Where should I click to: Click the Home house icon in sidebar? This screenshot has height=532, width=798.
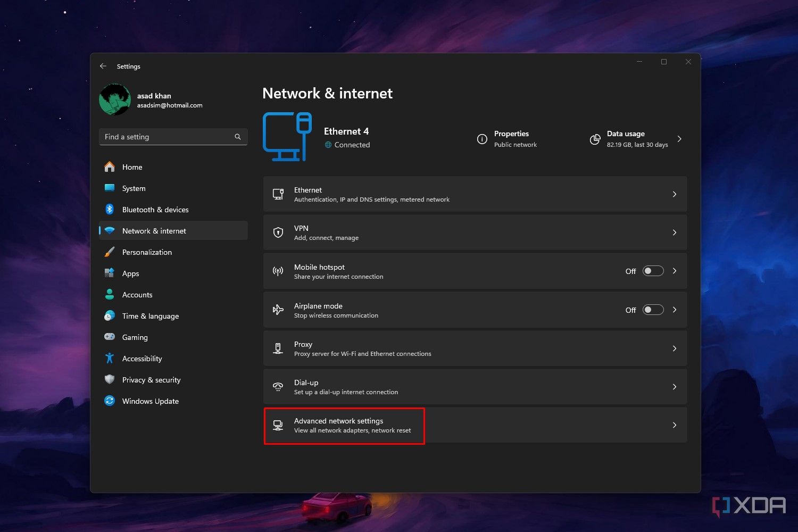tap(110, 167)
